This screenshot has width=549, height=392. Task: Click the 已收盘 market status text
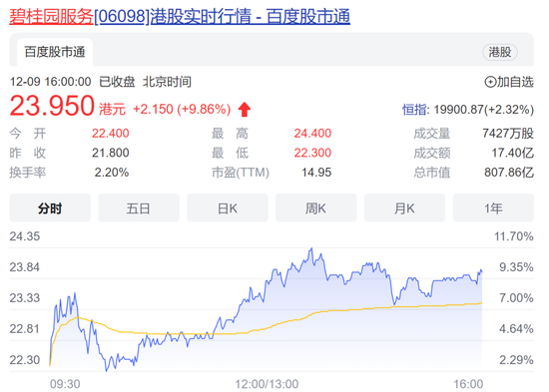pyautogui.click(x=117, y=82)
